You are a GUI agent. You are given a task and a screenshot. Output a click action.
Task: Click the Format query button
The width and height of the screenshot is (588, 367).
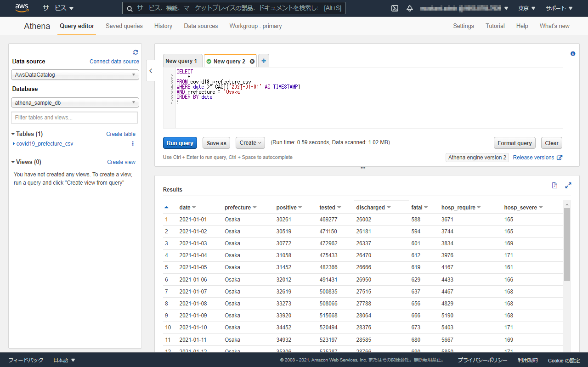(514, 143)
